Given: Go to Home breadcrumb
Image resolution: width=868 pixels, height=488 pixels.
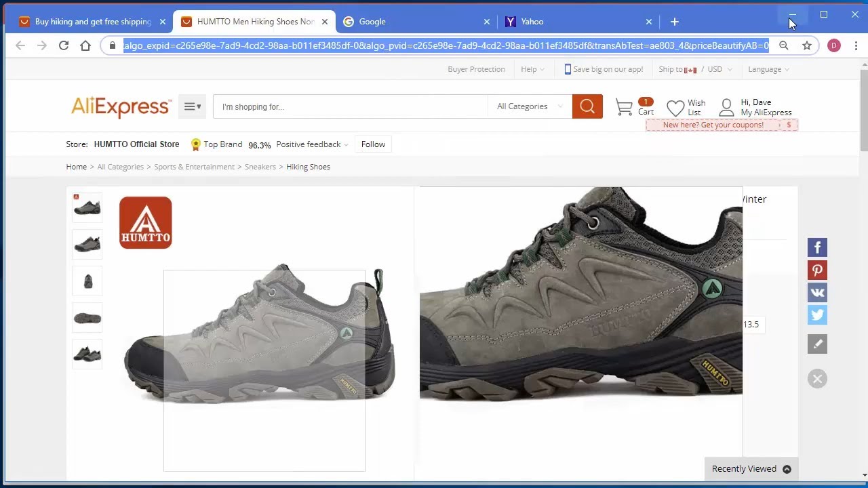Looking at the screenshot, I should [77, 167].
